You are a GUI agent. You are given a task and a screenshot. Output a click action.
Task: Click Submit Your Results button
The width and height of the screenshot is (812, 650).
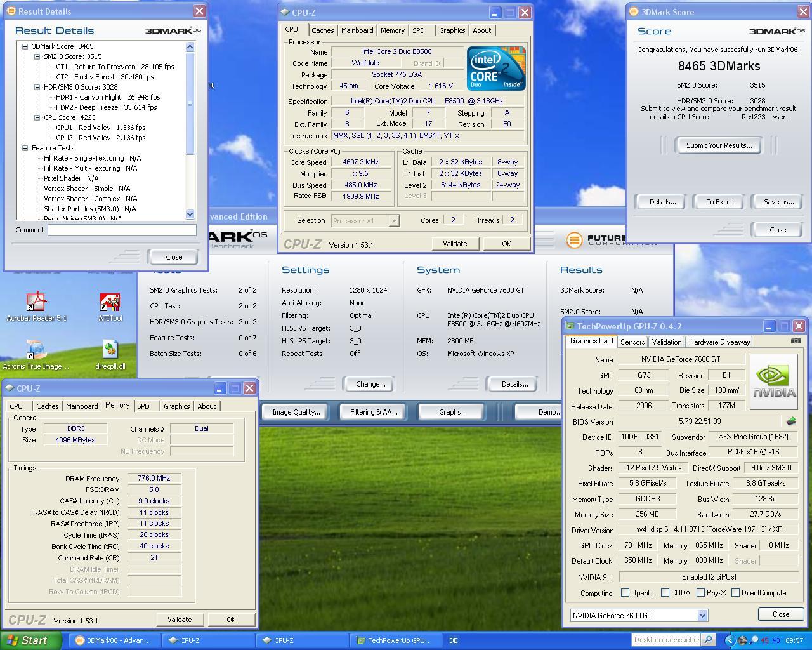pos(719,145)
